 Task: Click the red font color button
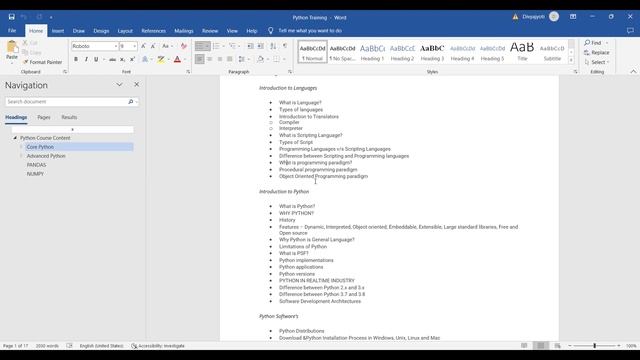[x=177, y=60]
